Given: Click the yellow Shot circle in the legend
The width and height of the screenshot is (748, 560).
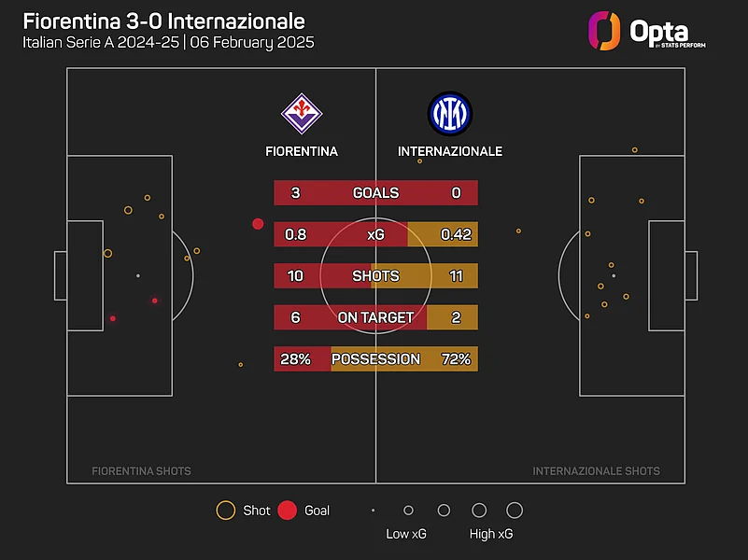Looking at the screenshot, I should tap(225, 511).
